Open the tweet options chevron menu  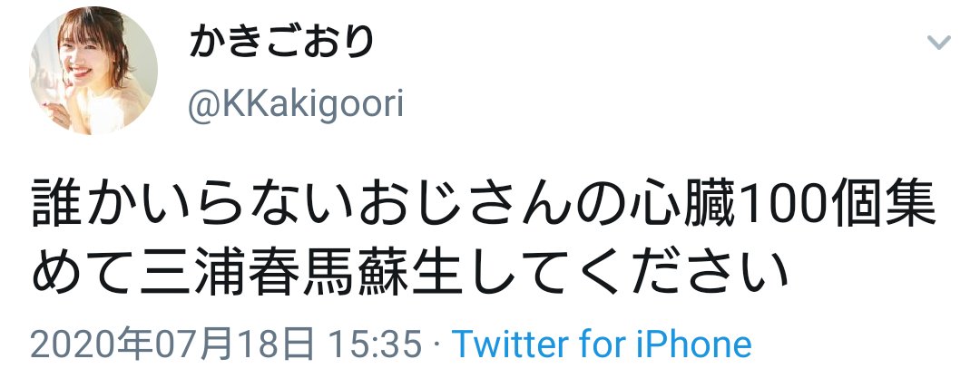[938, 43]
